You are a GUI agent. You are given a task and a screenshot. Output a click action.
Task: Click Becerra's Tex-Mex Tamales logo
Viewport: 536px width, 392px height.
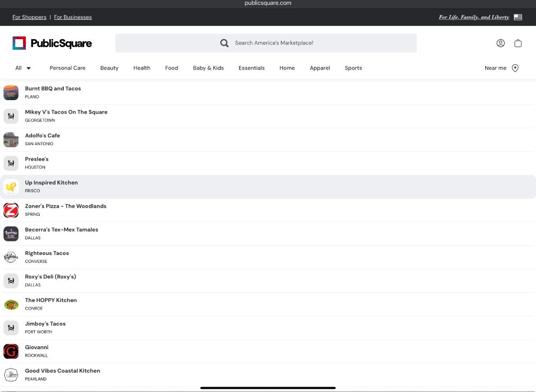coord(11,234)
